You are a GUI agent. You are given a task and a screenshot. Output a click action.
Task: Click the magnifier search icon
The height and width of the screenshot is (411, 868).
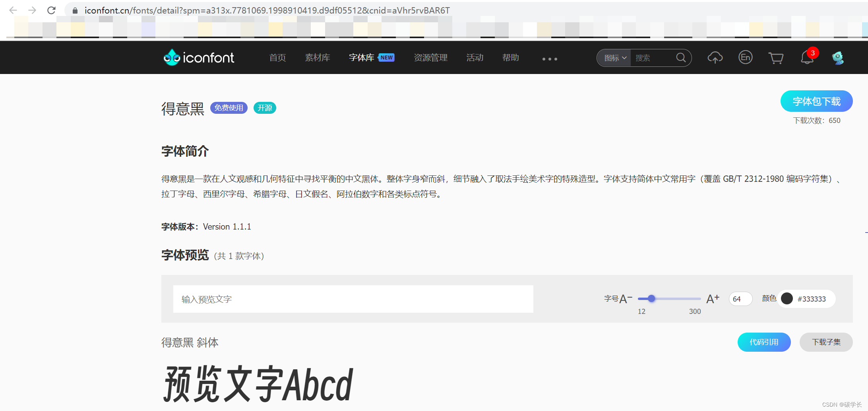tap(681, 58)
